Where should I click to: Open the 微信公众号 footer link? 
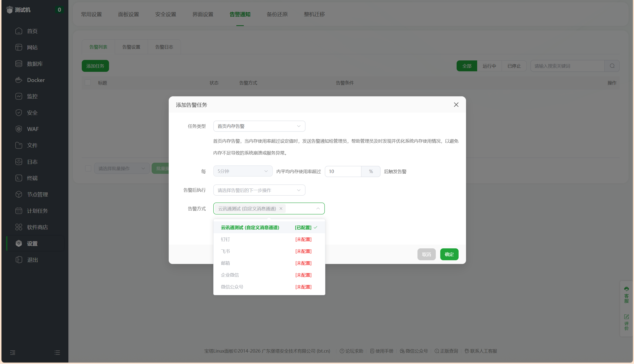(414, 351)
